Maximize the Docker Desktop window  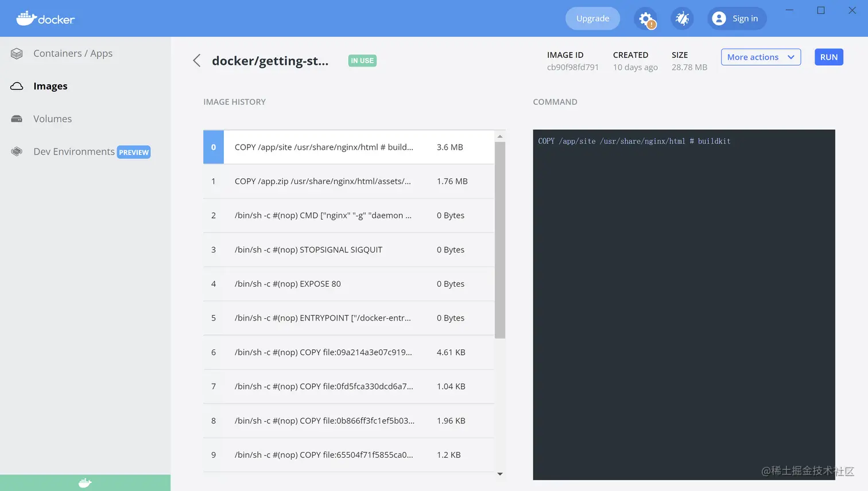[x=821, y=10]
